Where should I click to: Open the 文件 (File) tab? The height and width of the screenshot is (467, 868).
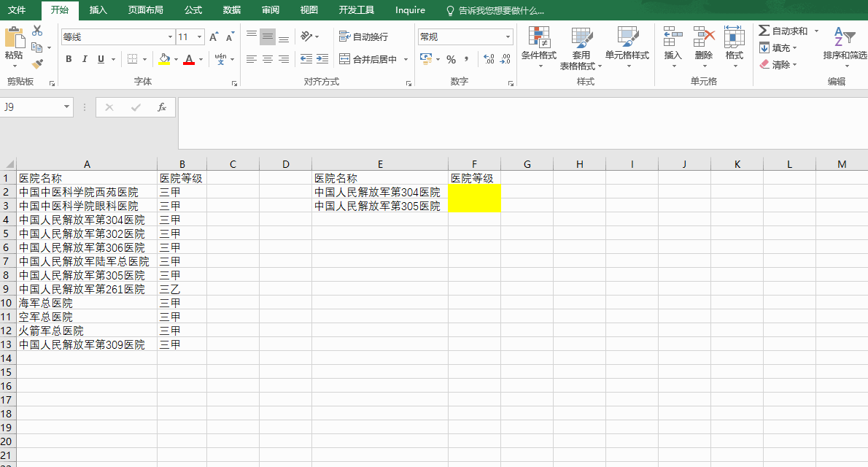tap(17, 10)
